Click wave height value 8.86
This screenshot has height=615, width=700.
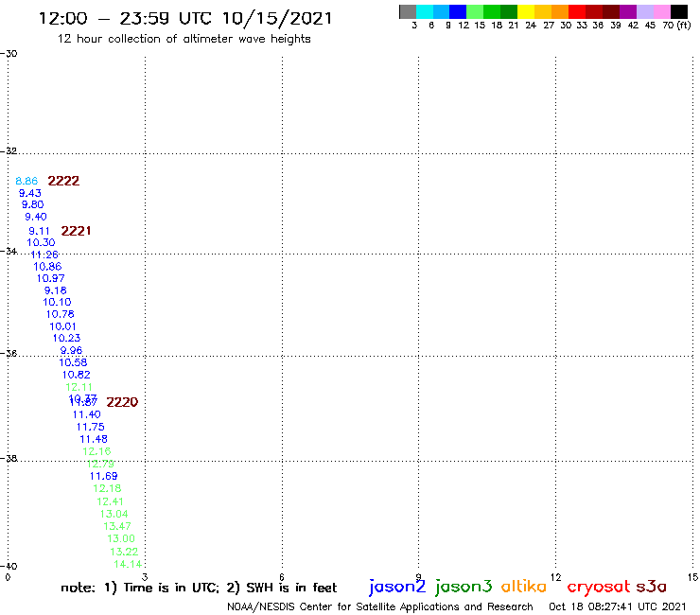[26, 181]
